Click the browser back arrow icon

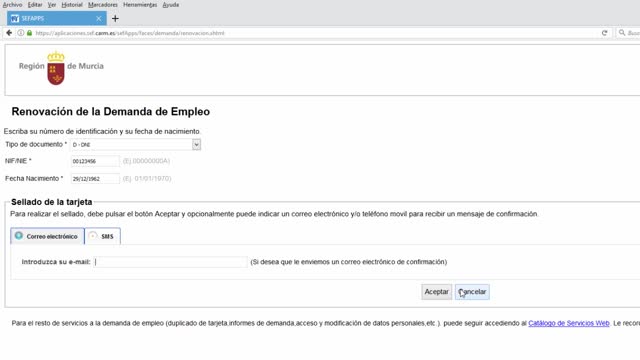[9, 33]
